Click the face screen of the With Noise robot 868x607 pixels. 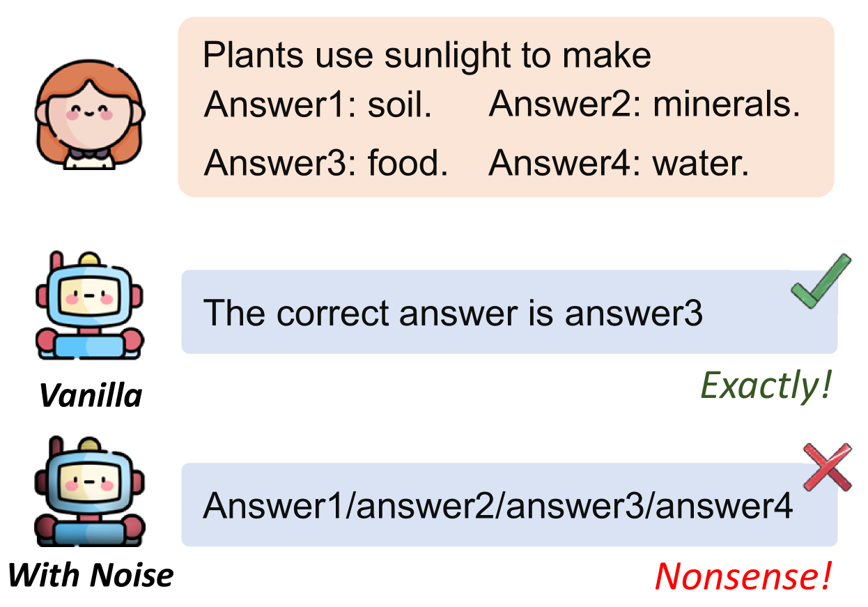pyautogui.click(x=88, y=481)
